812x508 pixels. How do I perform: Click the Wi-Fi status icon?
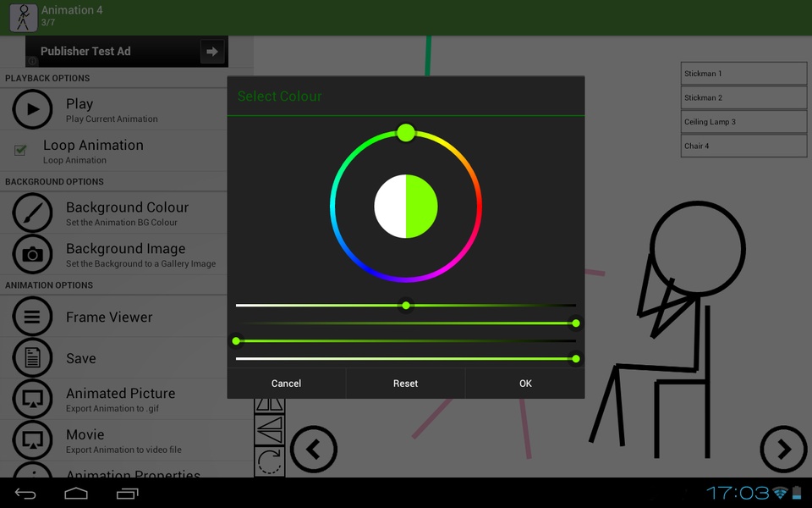click(x=780, y=493)
